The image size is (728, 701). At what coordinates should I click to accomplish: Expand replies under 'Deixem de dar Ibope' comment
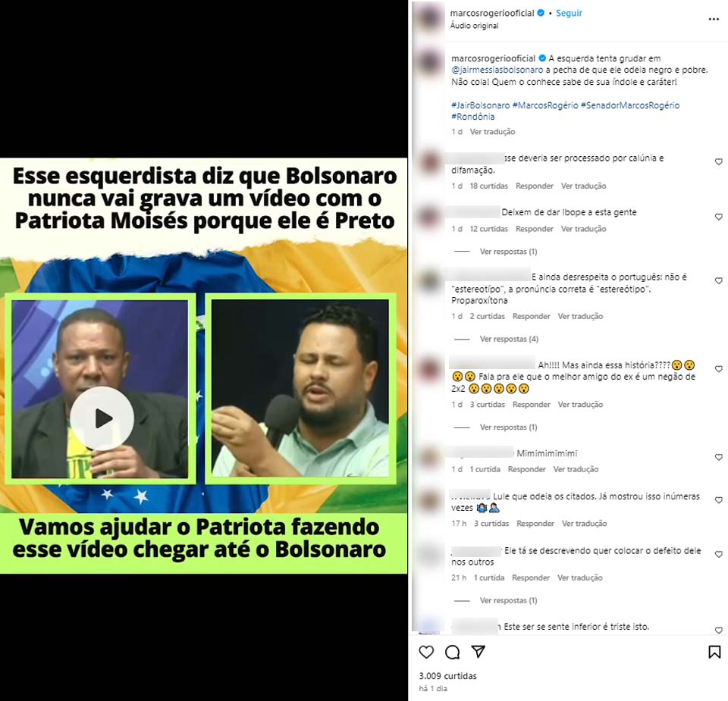[x=508, y=252]
